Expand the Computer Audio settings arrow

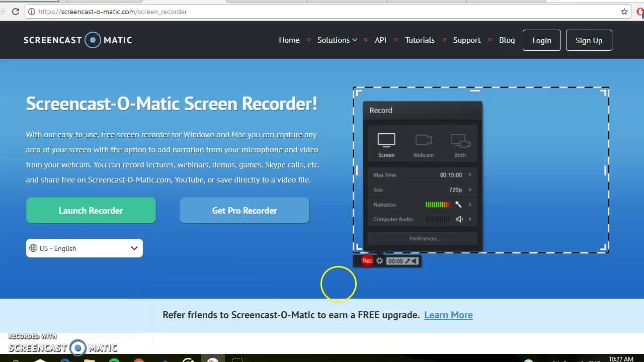pos(470,219)
